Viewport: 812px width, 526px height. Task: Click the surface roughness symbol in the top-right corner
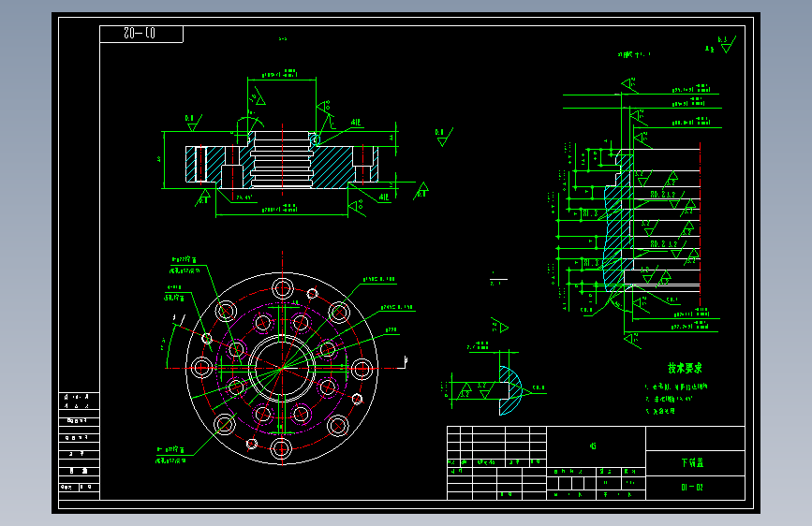tap(726, 45)
